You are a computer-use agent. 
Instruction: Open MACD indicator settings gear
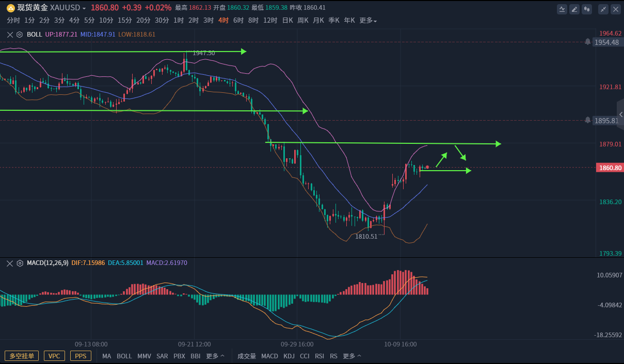[20, 263]
